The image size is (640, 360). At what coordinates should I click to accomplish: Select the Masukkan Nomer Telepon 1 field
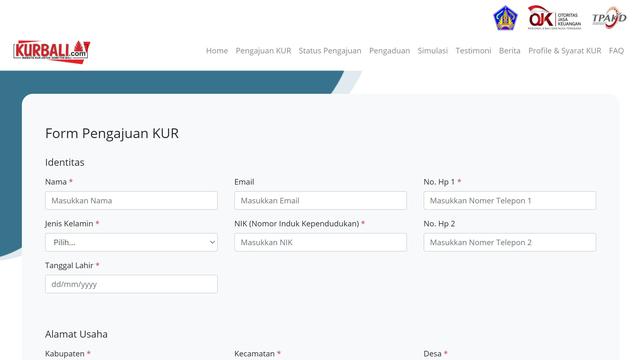(x=509, y=200)
